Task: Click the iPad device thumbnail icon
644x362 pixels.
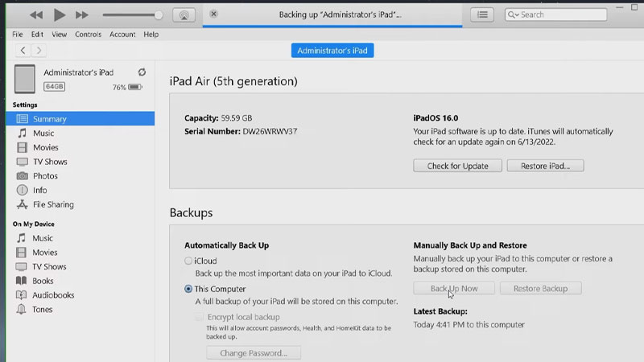Action: click(25, 79)
